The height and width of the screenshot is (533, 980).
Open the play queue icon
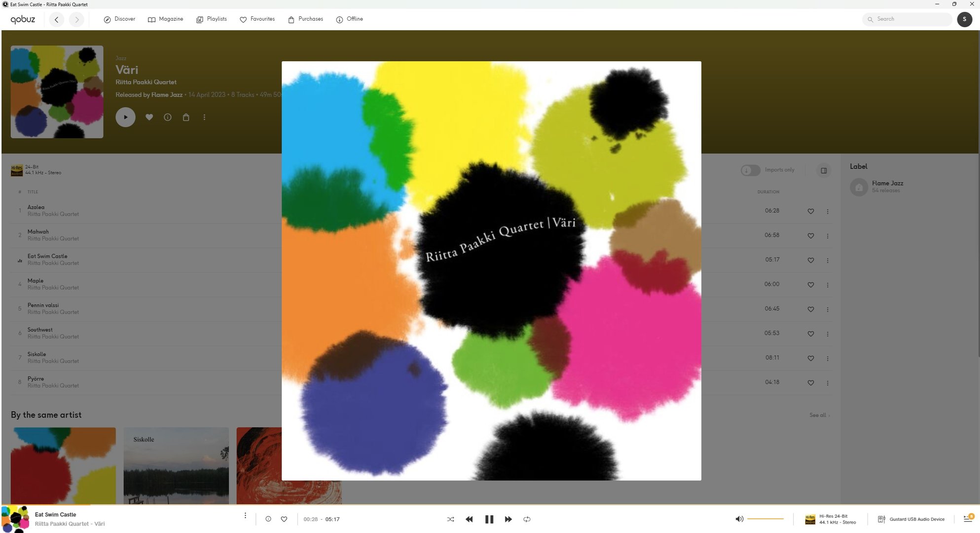(x=968, y=518)
